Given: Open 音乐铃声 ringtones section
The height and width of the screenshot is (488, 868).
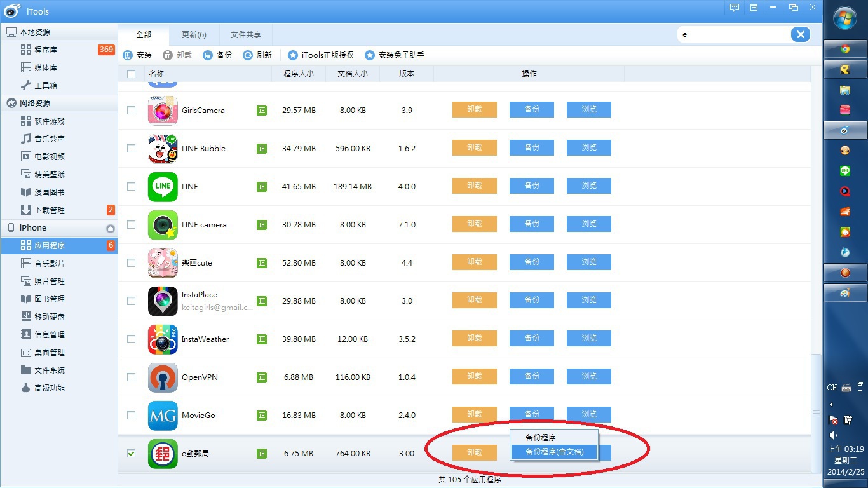Looking at the screenshot, I should (x=58, y=139).
